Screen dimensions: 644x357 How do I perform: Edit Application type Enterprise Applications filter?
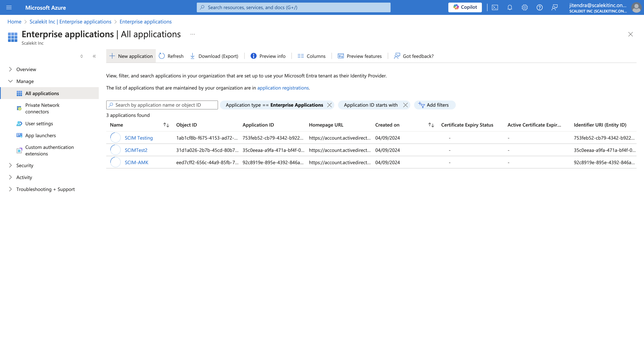[x=274, y=105]
